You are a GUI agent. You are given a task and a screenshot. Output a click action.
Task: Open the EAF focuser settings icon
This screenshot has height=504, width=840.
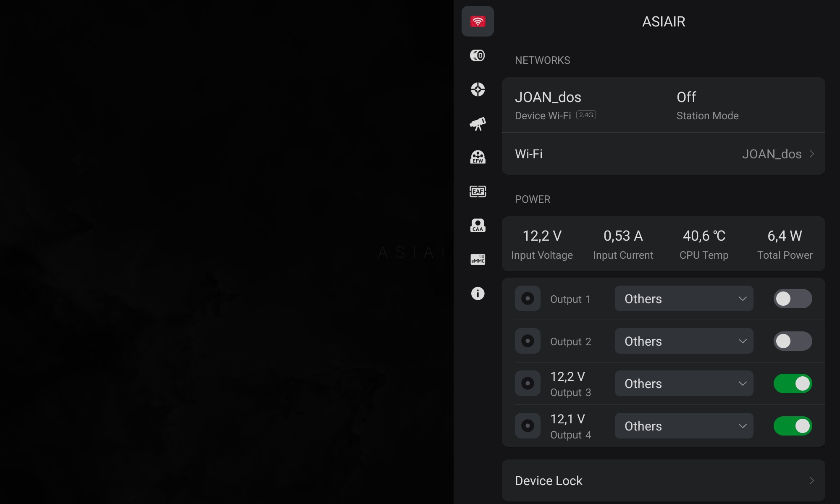(478, 192)
